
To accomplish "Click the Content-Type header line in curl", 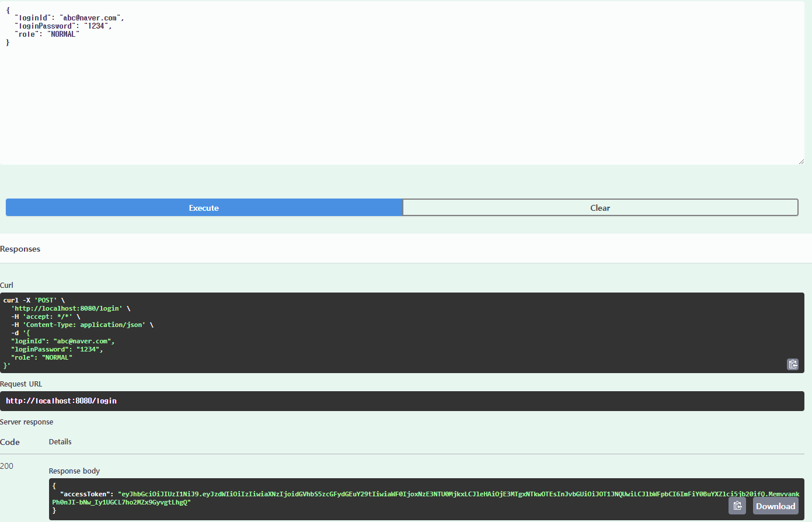I will pyautogui.click(x=82, y=325).
